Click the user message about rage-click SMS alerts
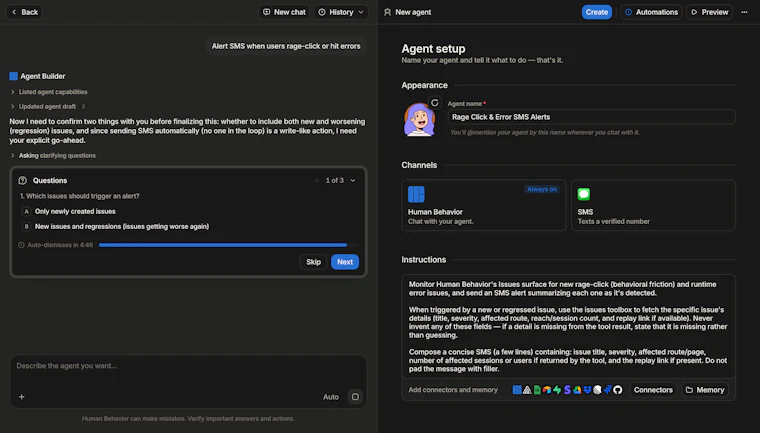Image resolution: width=760 pixels, height=433 pixels. pos(286,46)
